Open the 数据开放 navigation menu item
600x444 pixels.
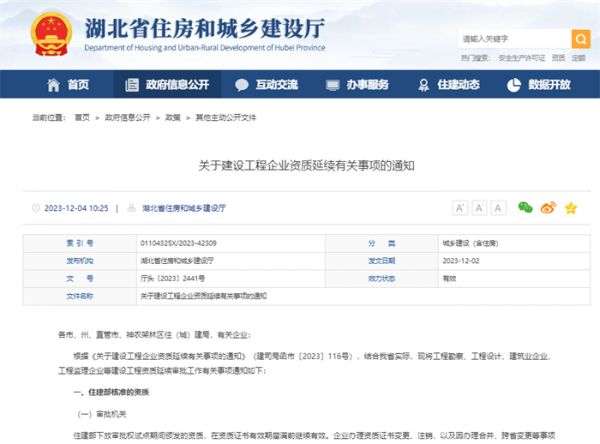(x=549, y=85)
